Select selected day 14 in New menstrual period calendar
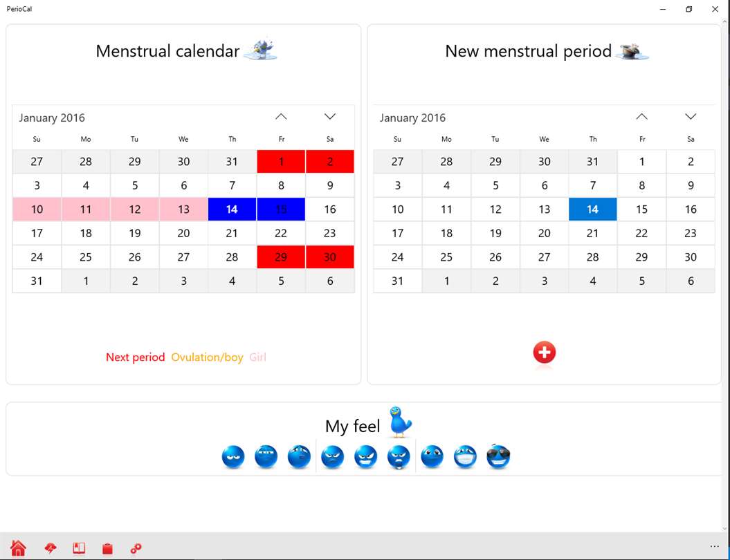 [x=593, y=209]
